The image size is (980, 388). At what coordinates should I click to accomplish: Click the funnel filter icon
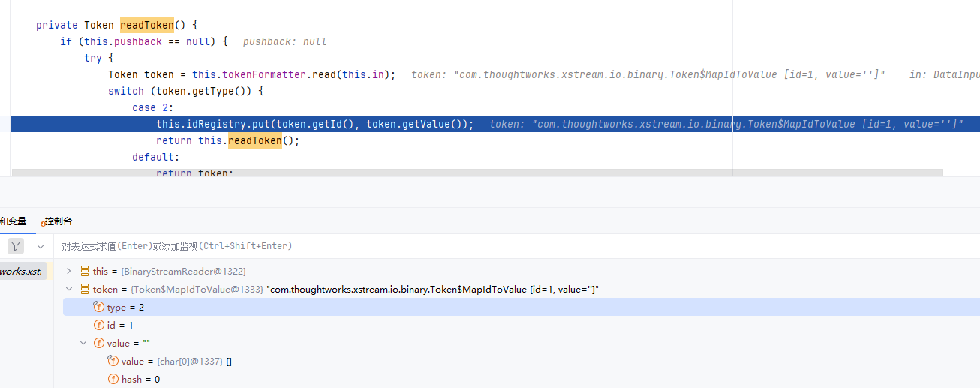[x=16, y=246]
